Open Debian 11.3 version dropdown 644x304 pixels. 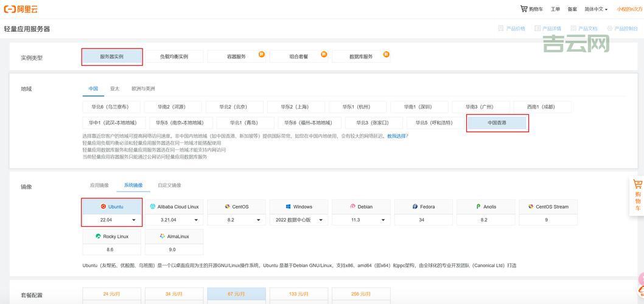[x=362, y=220]
